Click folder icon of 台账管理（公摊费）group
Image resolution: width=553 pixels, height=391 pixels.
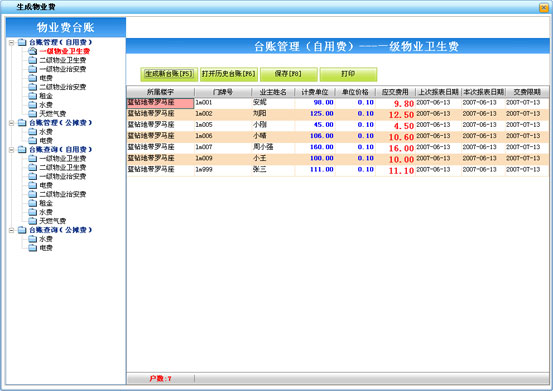coord(22,122)
